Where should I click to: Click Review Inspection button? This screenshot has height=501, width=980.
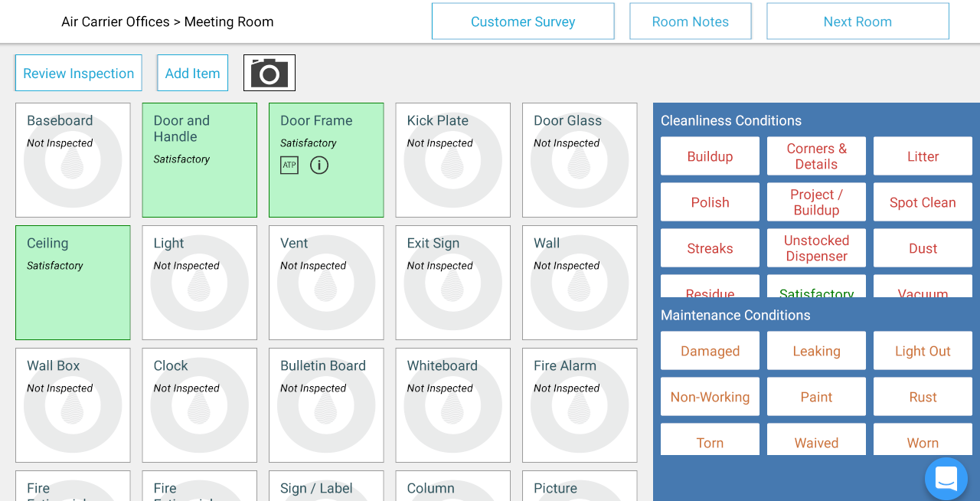pyautogui.click(x=78, y=74)
